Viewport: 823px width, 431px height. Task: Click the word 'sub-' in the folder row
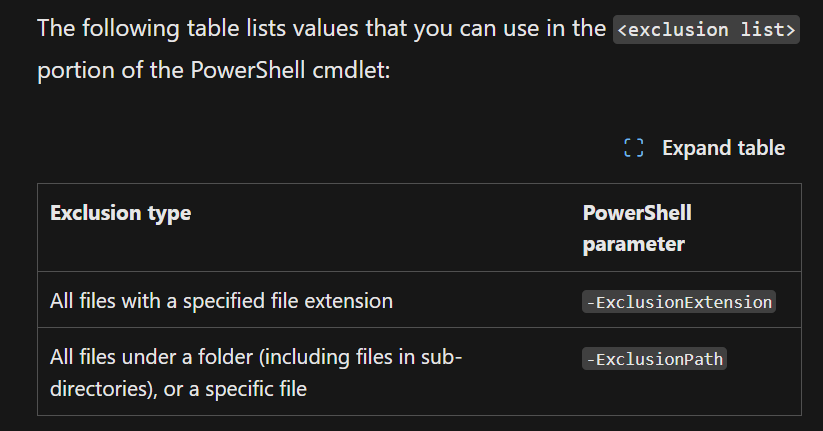pos(441,357)
